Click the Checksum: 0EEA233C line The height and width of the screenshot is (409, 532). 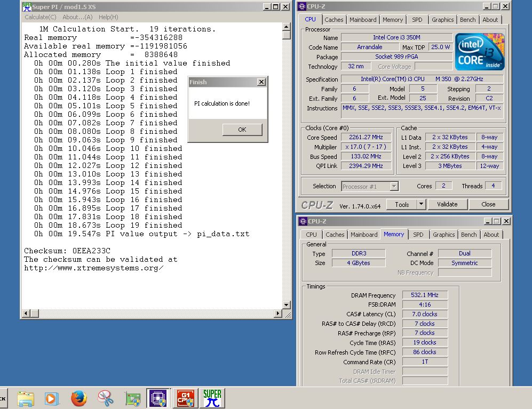pyautogui.click(x=67, y=251)
